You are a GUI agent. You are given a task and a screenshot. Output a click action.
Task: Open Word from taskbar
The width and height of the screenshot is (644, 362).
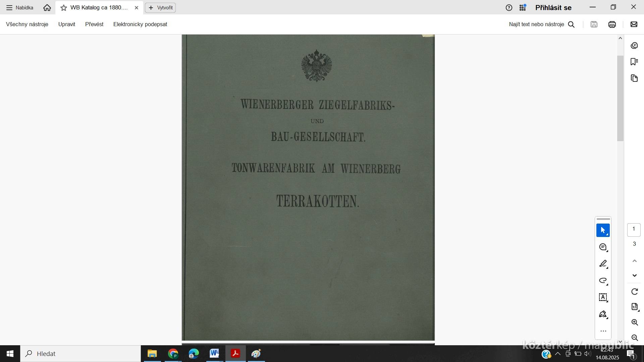pos(214,354)
